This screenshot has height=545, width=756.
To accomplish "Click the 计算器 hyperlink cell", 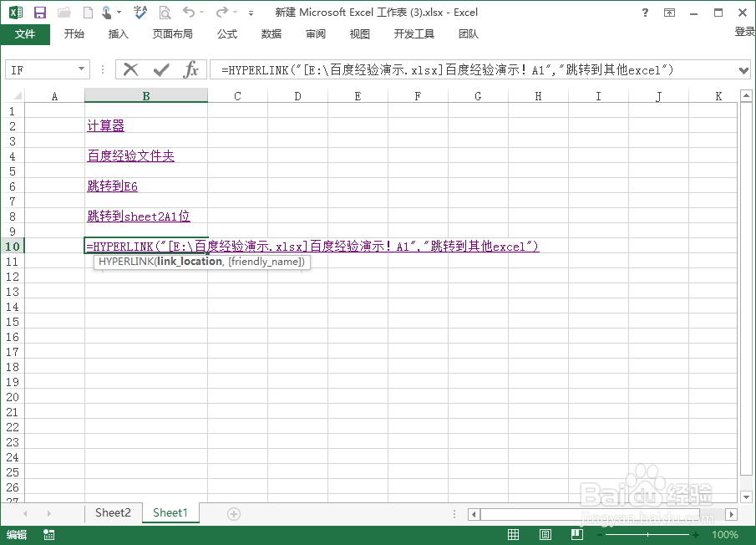I will (x=105, y=126).
